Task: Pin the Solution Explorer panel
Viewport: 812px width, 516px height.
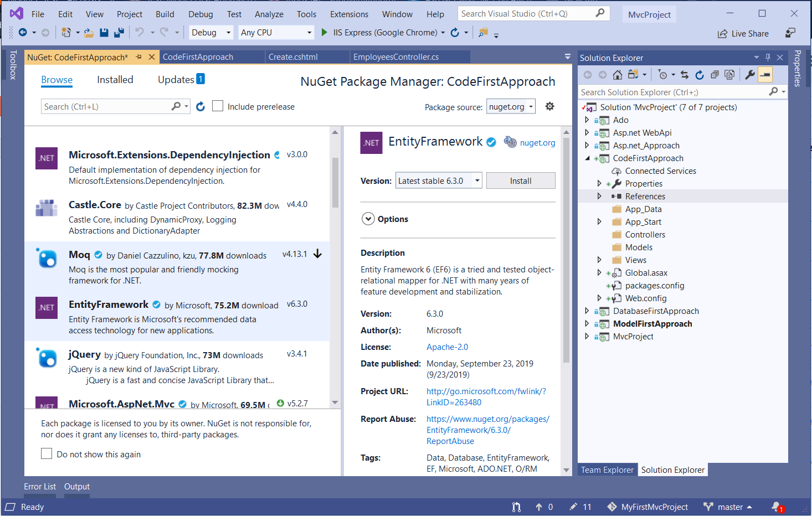Action: (768, 57)
